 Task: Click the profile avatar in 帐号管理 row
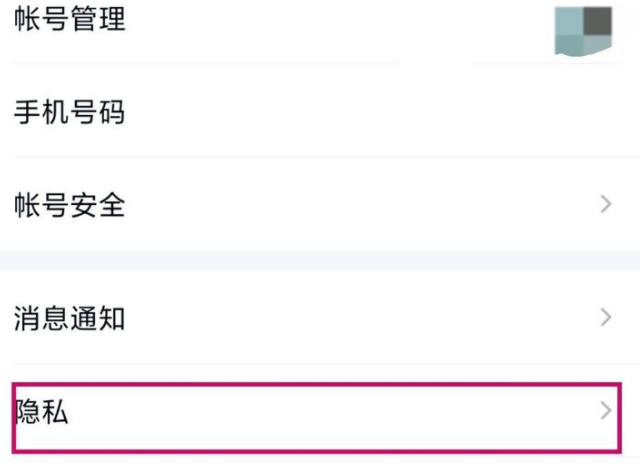click(x=584, y=29)
